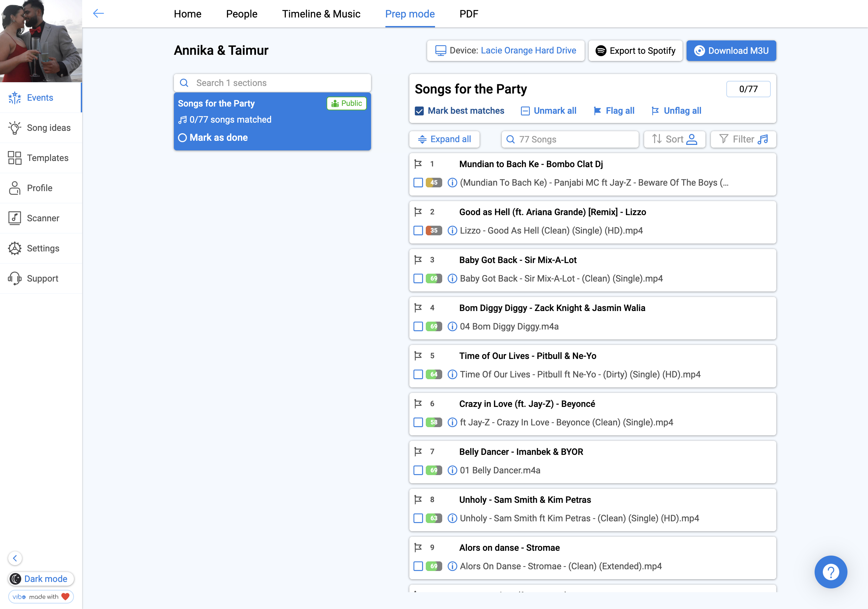Open info for 01 Belly Dancer.m4a
This screenshot has height=609, width=868.
pos(452,470)
